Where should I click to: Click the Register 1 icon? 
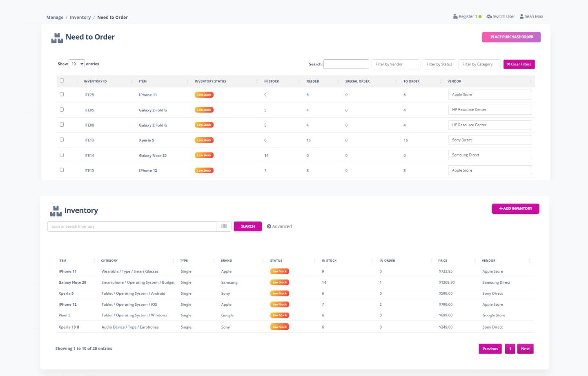pyautogui.click(x=455, y=17)
